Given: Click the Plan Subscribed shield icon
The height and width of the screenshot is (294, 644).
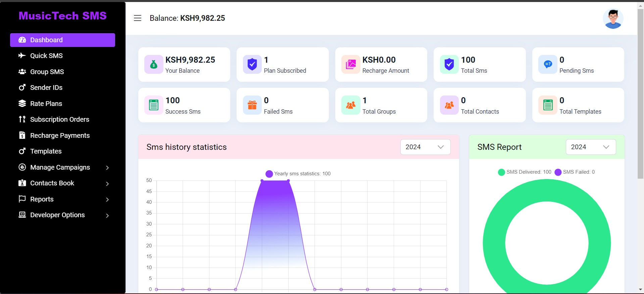Looking at the screenshot, I should click(x=252, y=64).
